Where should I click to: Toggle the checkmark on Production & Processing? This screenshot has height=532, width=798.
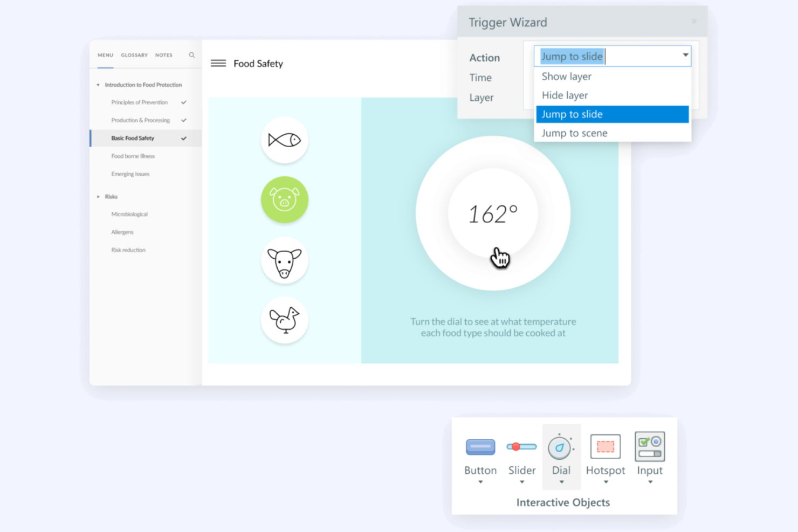point(183,120)
